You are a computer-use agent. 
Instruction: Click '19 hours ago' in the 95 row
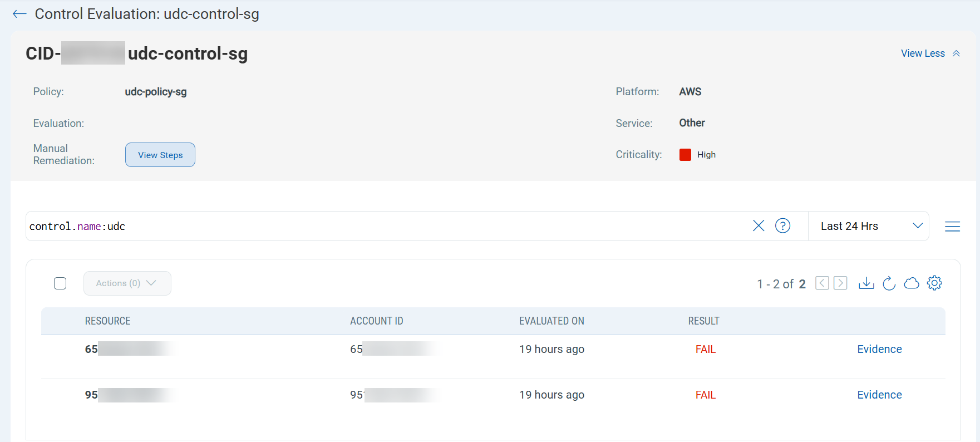click(x=551, y=395)
